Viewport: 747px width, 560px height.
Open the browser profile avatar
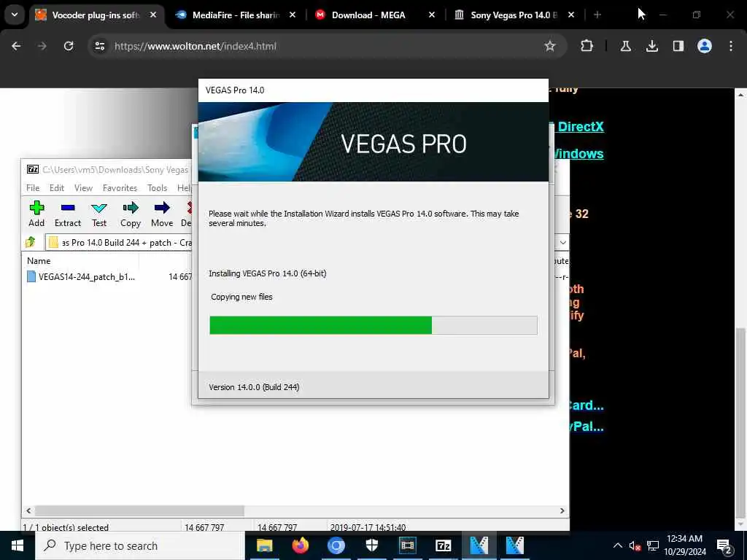705,46
